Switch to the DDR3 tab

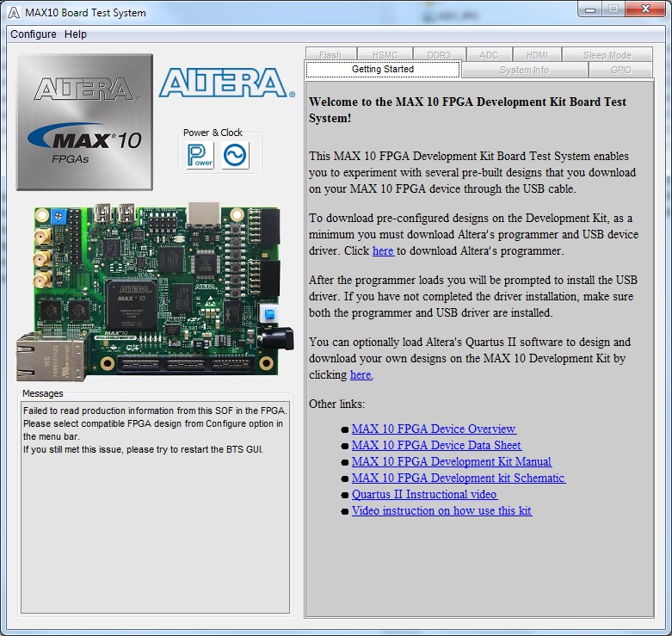[x=440, y=55]
